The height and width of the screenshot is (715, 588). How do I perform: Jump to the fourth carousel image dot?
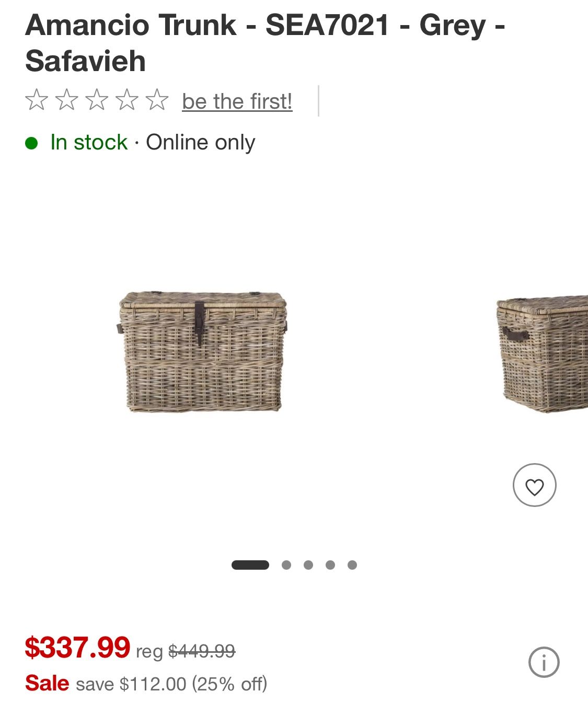[330, 565]
